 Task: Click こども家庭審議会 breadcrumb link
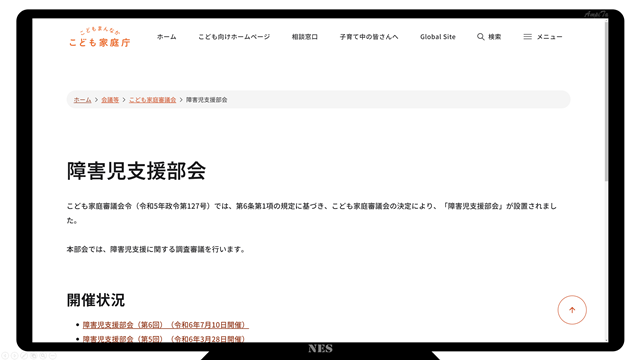[x=153, y=100]
